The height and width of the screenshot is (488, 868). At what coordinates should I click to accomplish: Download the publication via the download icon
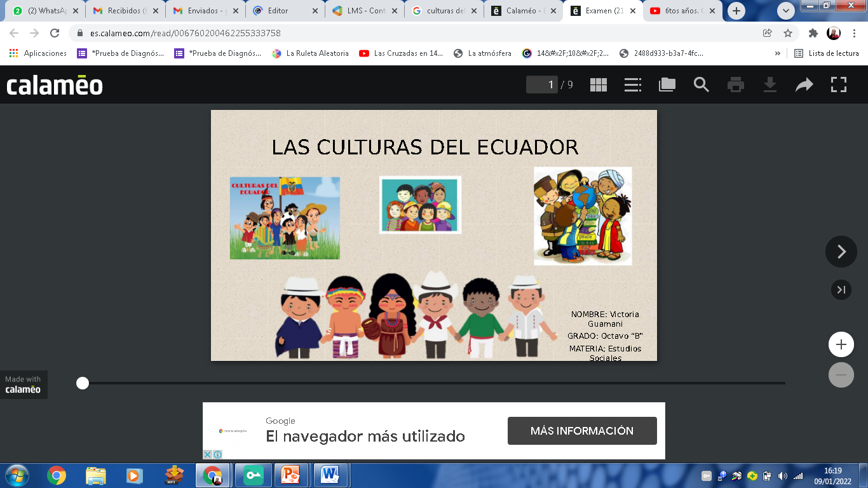tap(770, 83)
